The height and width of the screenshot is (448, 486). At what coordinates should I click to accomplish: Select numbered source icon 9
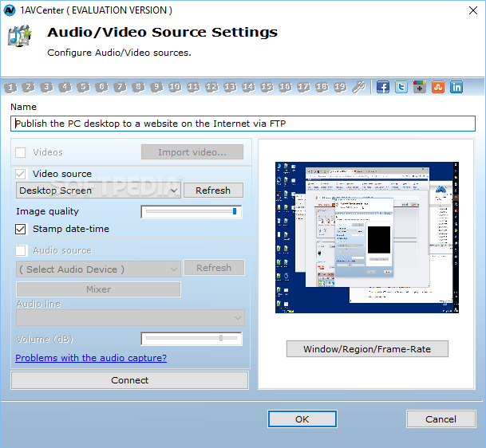[x=156, y=88]
